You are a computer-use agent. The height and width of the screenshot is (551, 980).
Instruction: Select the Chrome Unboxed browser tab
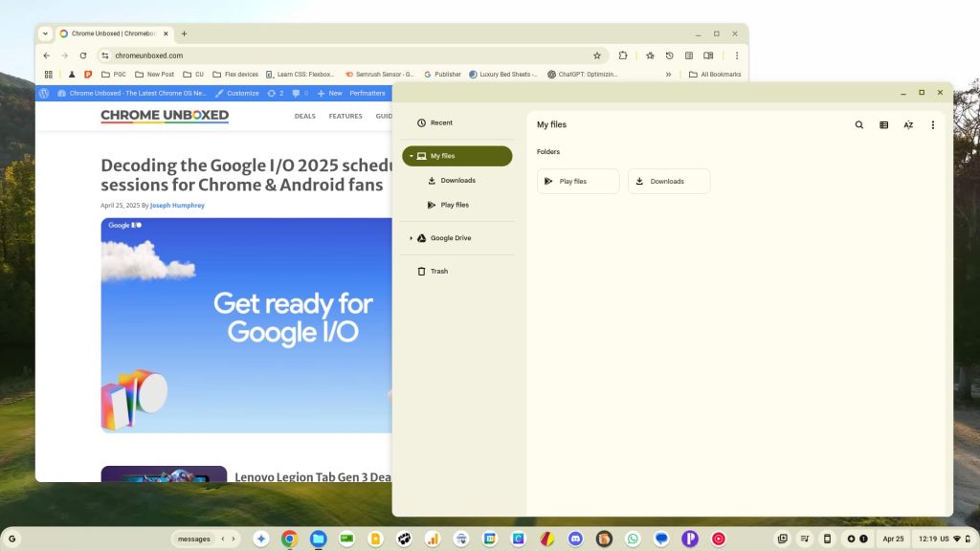tap(114, 33)
